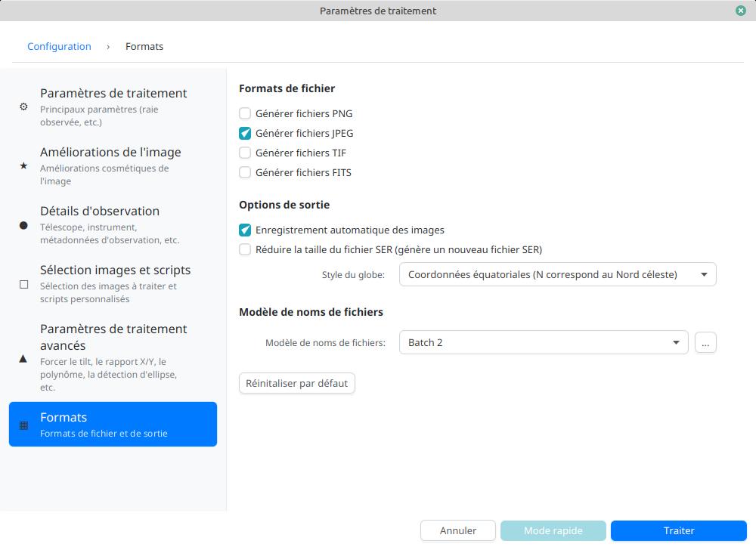Screen dimensions: 756x550
Task: Toggle Enregistrement automatique des images
Action: 245,230
